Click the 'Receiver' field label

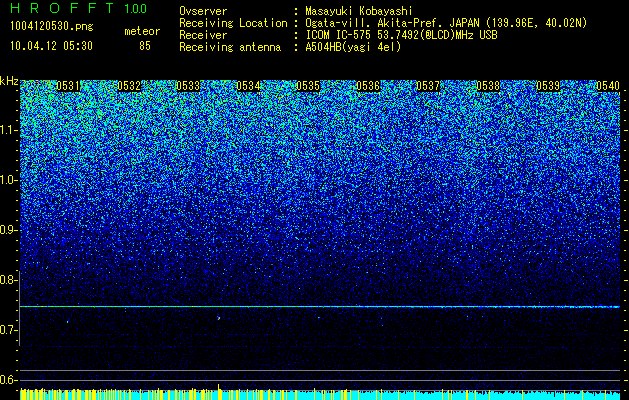203,35
